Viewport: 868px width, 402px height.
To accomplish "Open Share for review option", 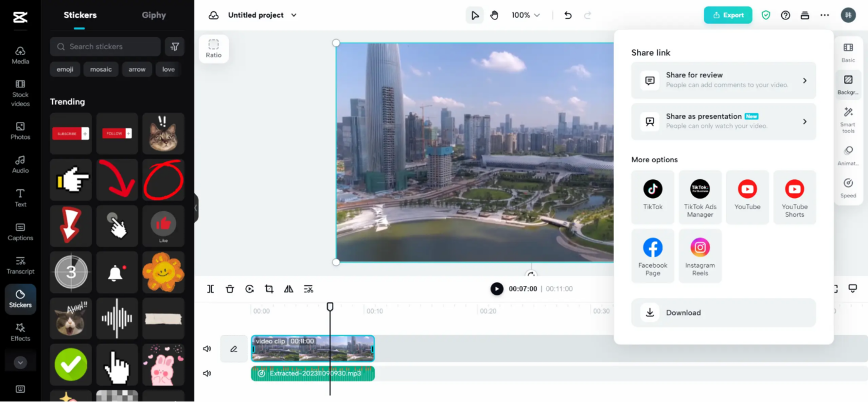I will 723,80.
